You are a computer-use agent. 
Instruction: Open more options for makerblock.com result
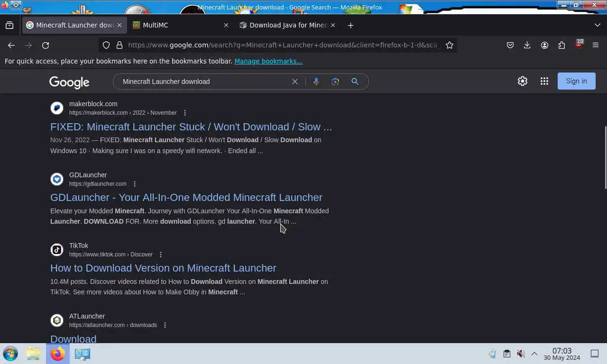185,113
